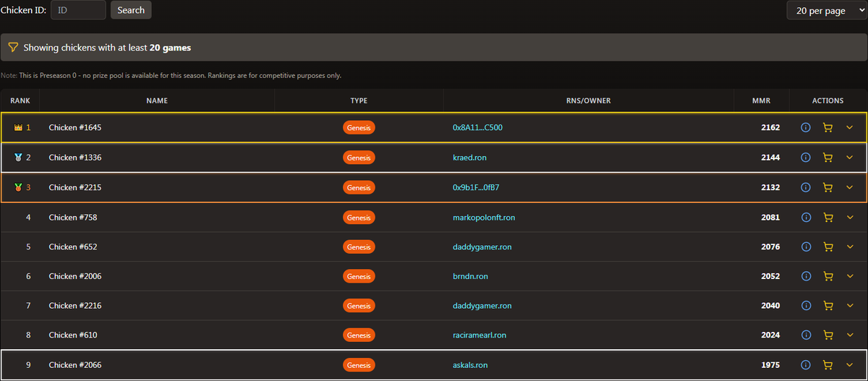
Task: Click the Genesis badge for Chicken #2066
Action: click(359, 365)
